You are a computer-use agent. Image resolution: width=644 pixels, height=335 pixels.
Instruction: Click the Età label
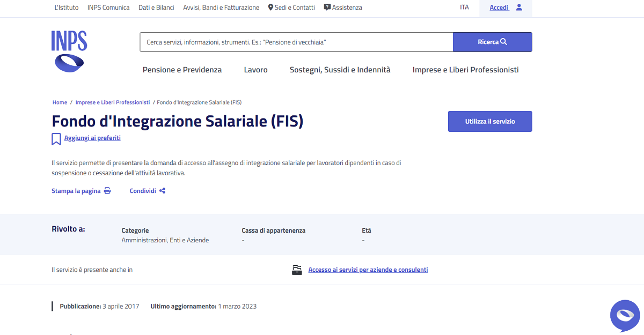[x=367, y=230]
